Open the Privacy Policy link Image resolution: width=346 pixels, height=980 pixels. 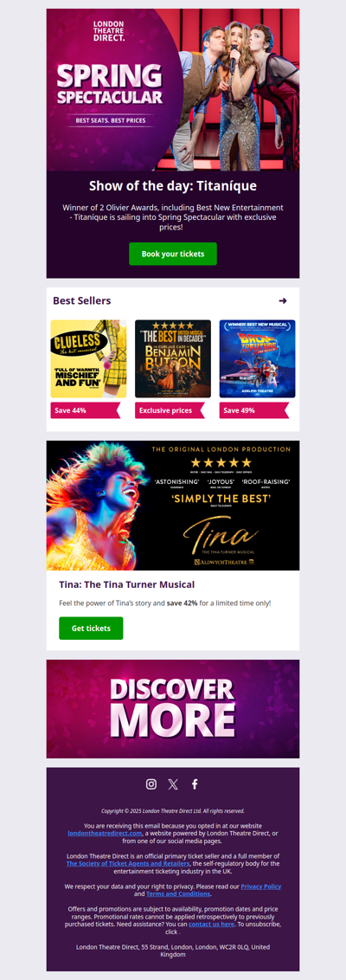[261, 887]
